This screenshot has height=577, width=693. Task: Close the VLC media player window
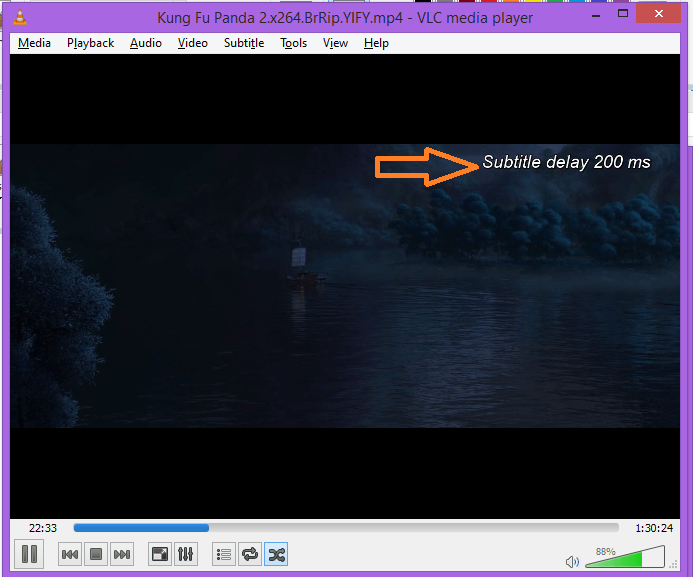click(659, 14)
